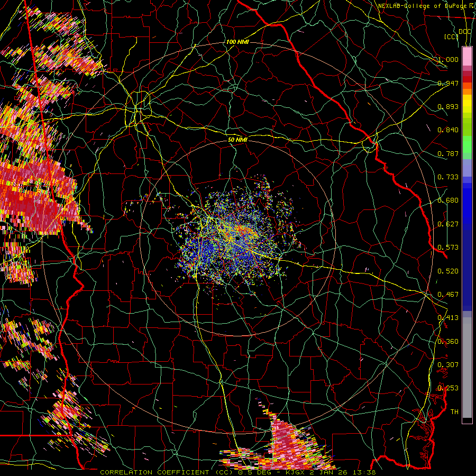Click the black radar site dot at center

click(236, 239)
